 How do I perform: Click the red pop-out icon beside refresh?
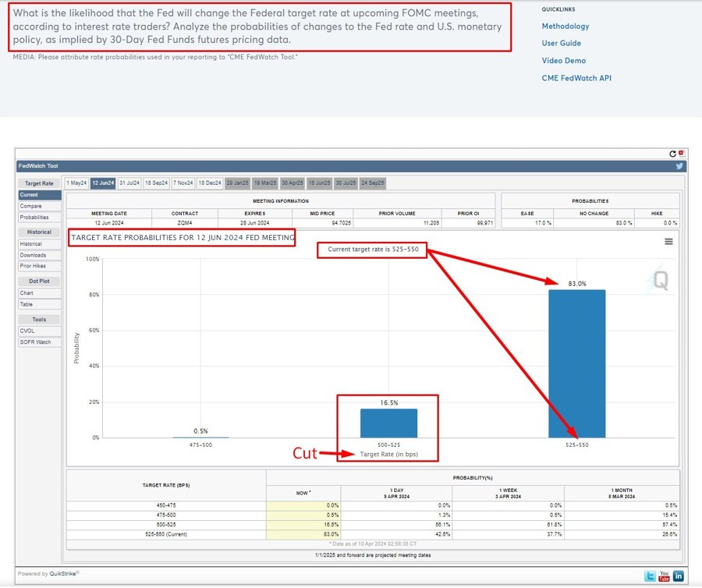[681, 154]
